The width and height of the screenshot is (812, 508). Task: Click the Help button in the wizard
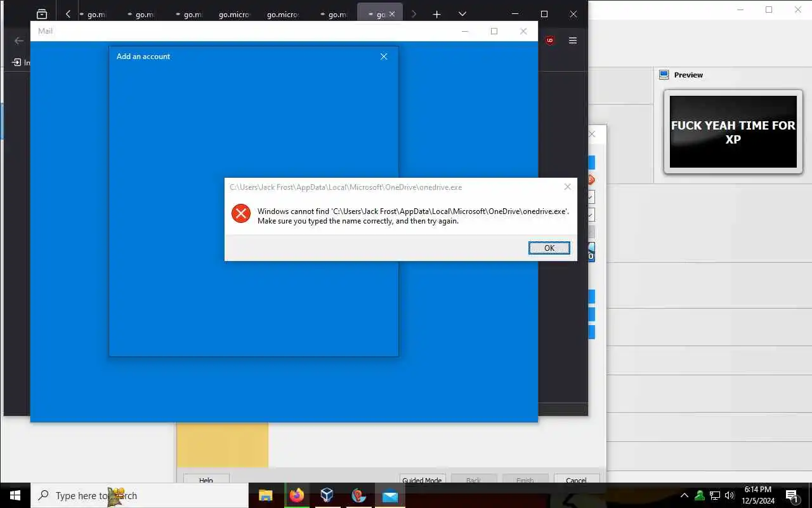tap(206, 480)
